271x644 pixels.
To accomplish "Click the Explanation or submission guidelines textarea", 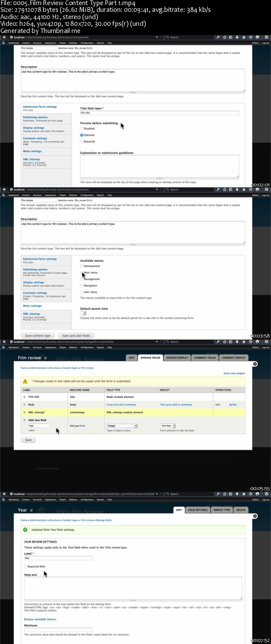I will pyautogui.click(x=160, y=166).
